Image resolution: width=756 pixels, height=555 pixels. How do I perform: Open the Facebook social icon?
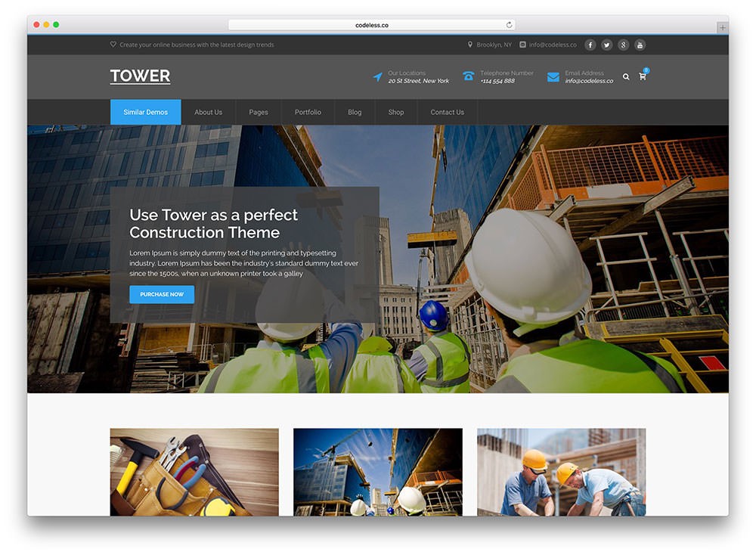pos(590,45)
